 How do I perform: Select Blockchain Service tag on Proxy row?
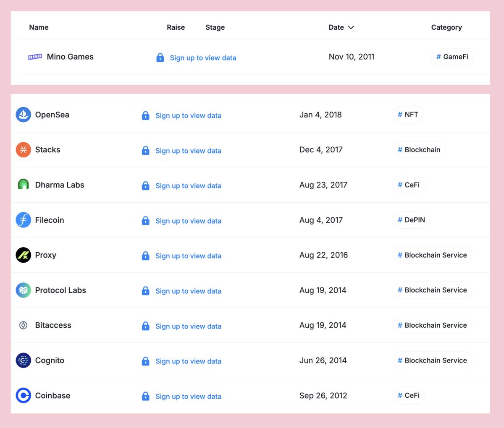tap(433, 255)
